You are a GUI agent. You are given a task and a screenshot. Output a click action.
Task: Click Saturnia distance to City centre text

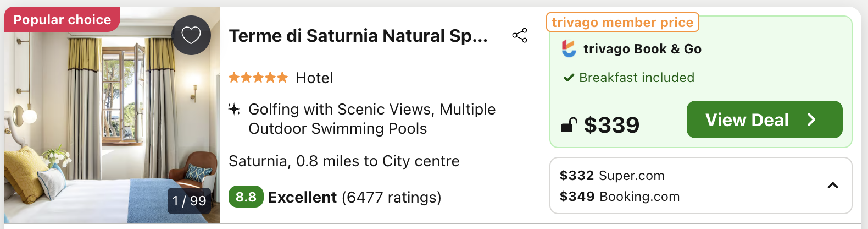point(344,161)
